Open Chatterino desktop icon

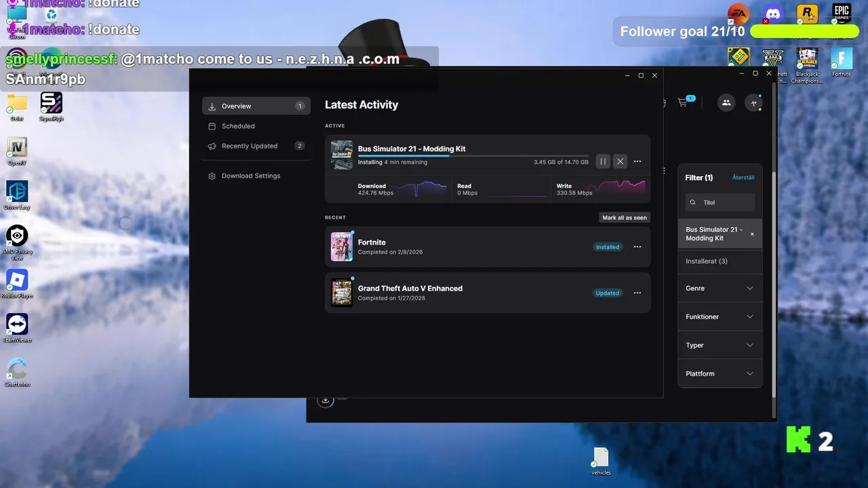click(17, 372)
